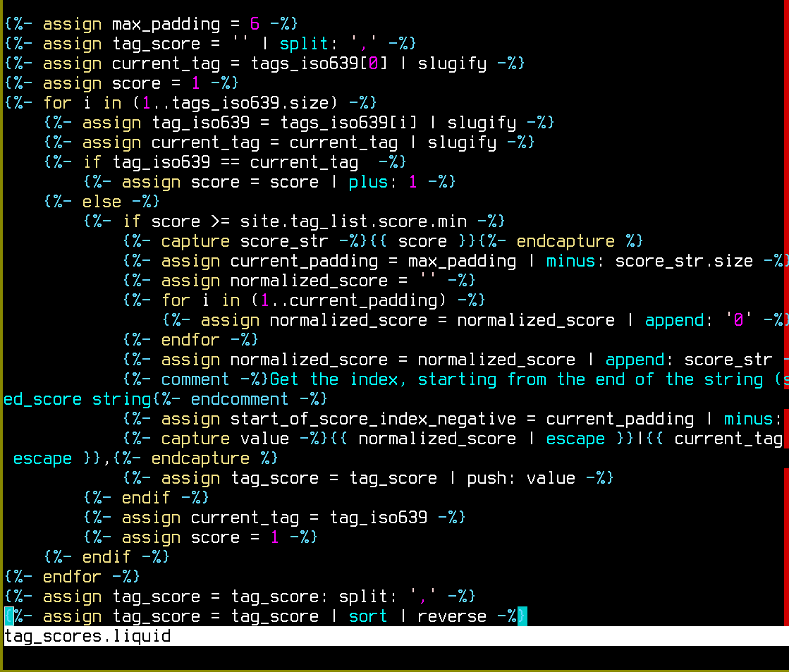Image resolution: width=789 pixels, height=672 pixels.
Task: Place cursor on the for loop over tags_iso639.size
Action: coord(57,102)
